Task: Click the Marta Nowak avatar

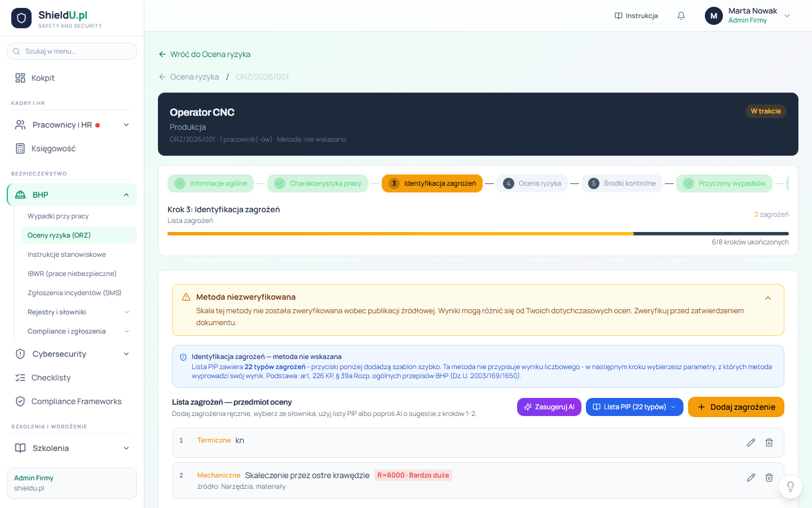Action: coord(714,16)
